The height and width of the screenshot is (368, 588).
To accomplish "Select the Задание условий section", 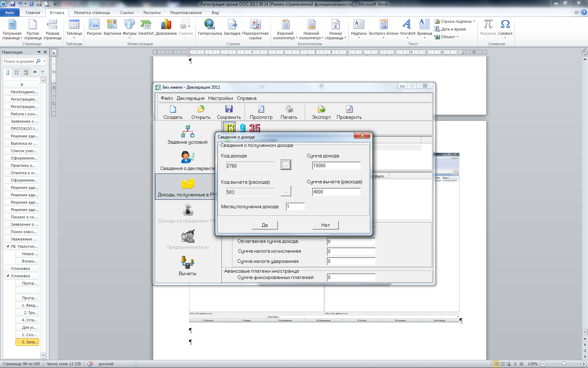I will tap(187, 135).
